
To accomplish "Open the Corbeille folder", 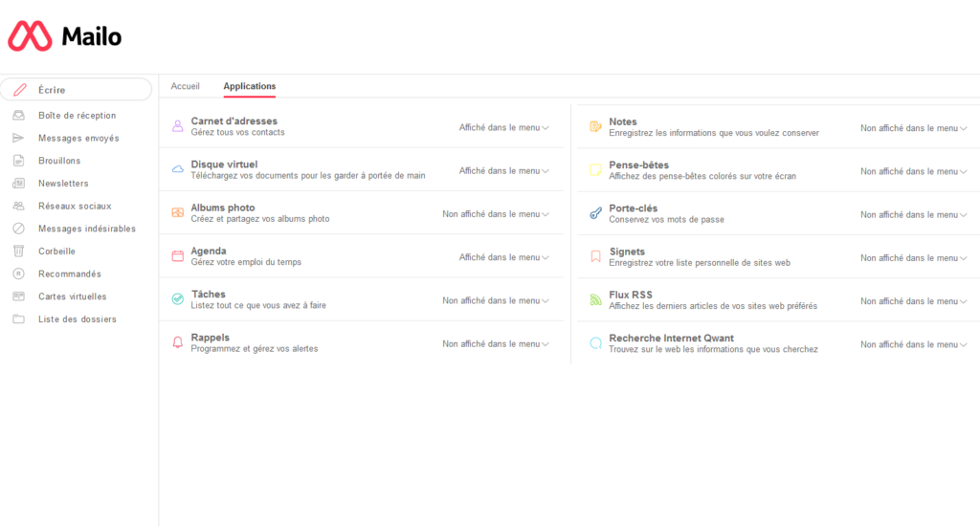I will [56, 252].
